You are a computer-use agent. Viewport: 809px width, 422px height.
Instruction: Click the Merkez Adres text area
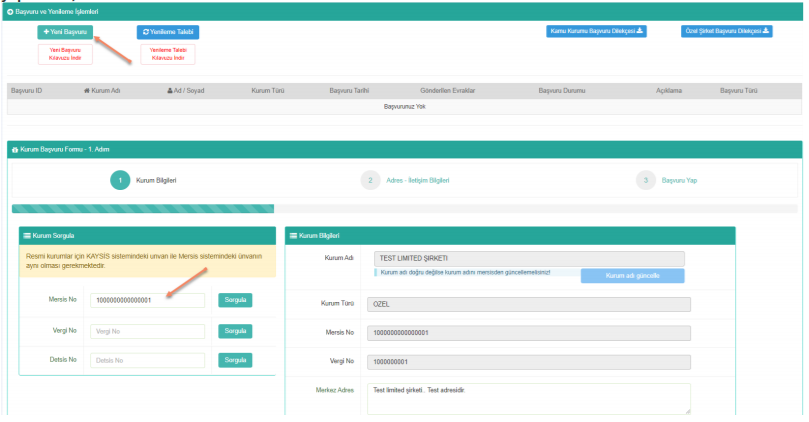coord(530,398)
